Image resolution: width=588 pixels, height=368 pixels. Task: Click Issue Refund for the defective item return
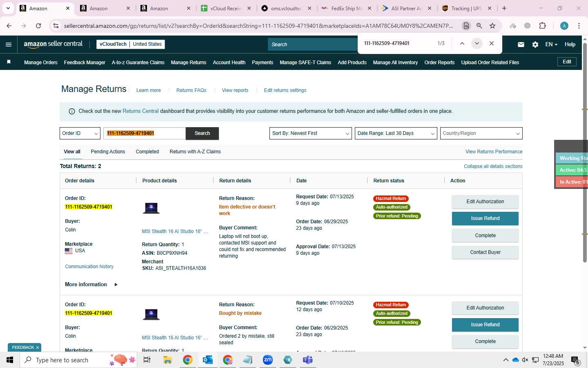(x=485, y=218)
